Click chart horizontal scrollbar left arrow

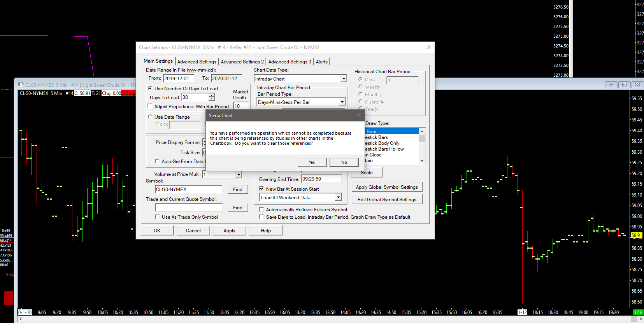pos(21,319)
